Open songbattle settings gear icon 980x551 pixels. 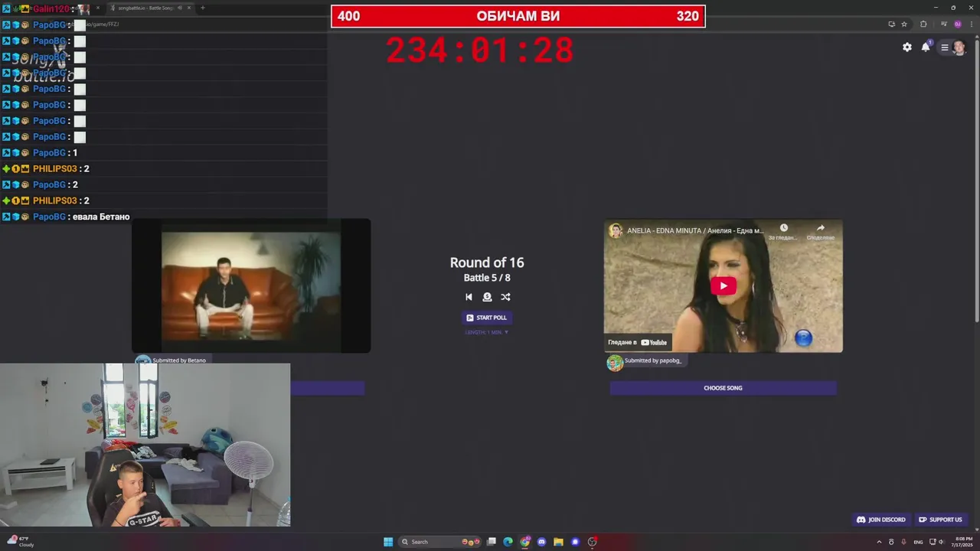[x=907, y=47]
